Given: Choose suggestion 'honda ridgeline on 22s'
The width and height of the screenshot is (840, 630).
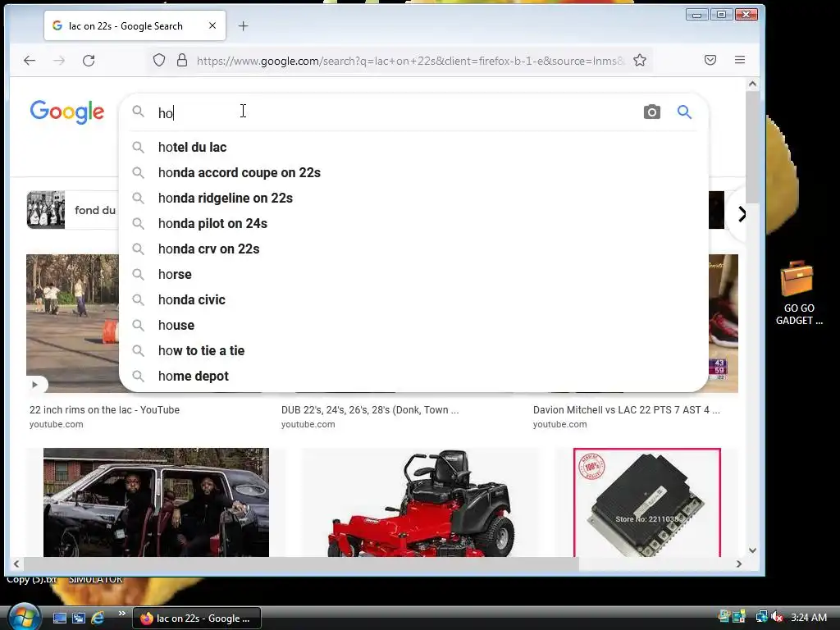Looking at the screenshot, I should 413,199.
